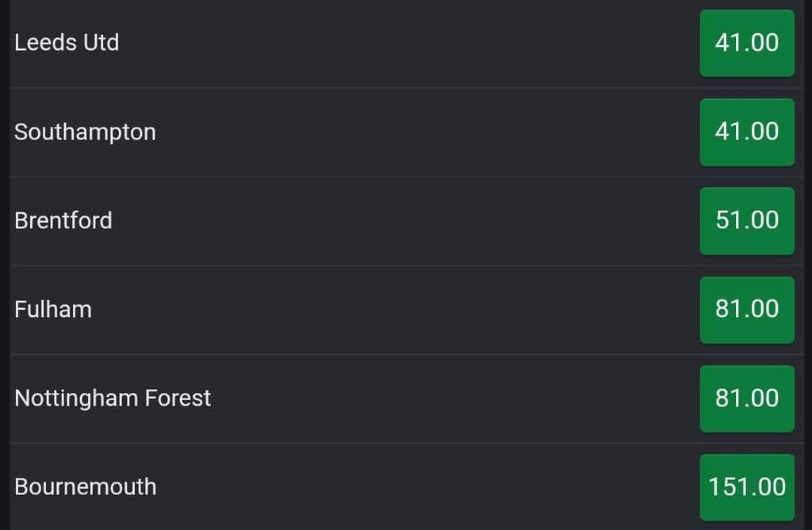Viewport: 812px width, 530px height.
Task: Click the Leeds Utd team name
Action: (x=67, y=44)
